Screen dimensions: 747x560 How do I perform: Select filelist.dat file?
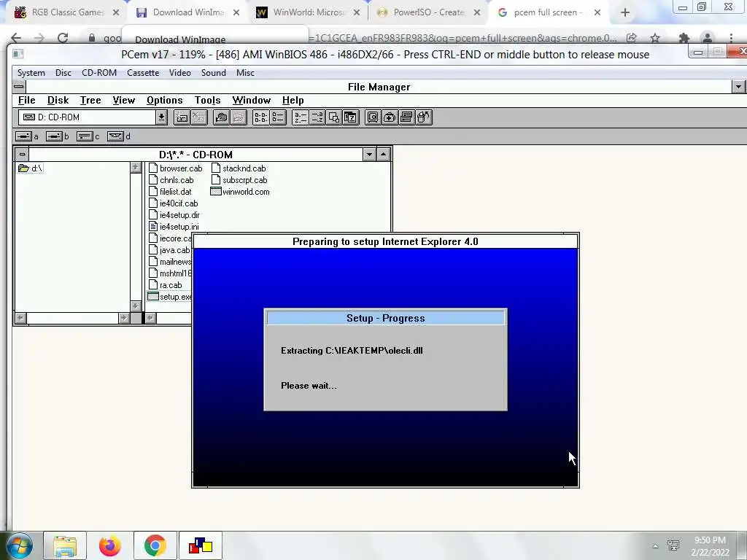[170, 192]
